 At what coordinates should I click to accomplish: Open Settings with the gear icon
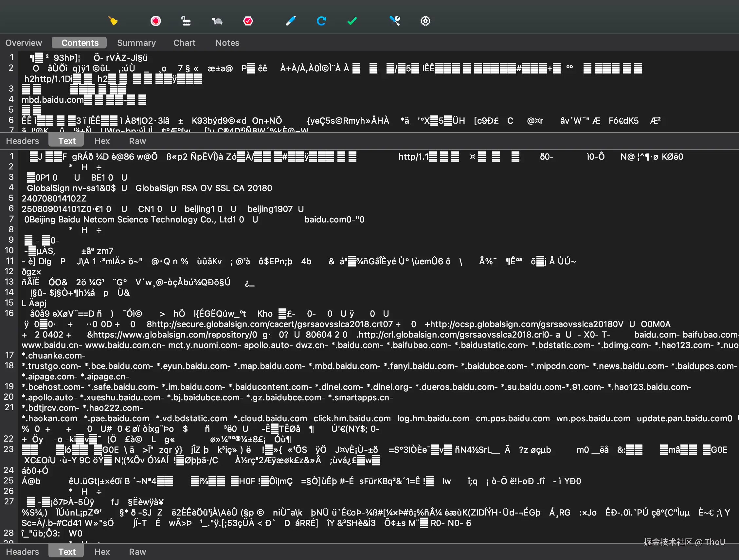pos(425,21)
